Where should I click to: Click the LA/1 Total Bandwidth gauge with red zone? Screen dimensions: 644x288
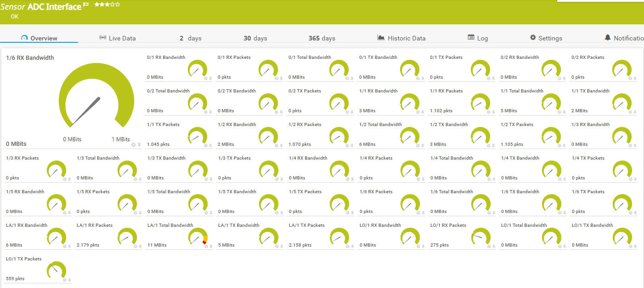point(198,236)
